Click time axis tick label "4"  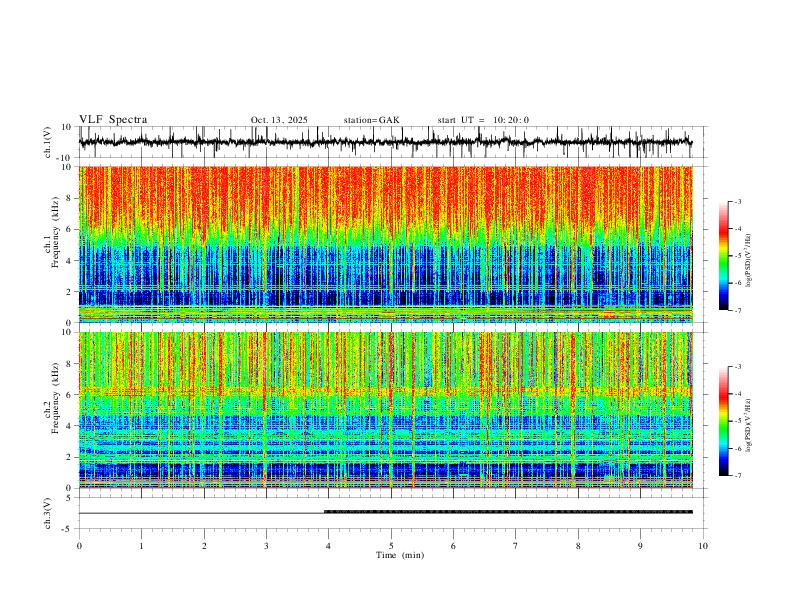pos(329,546)
